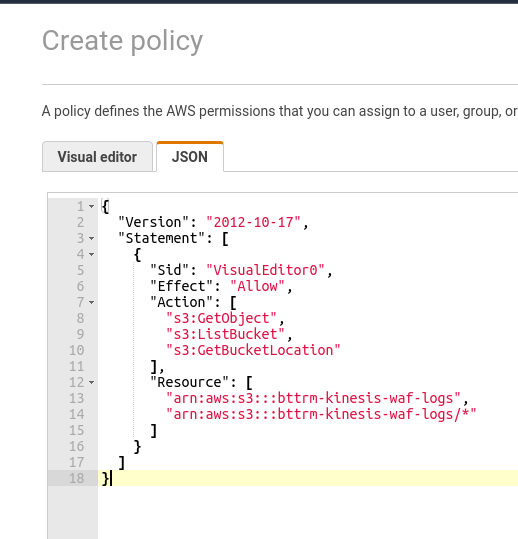Click the "2012-10-17" version string
518x539 pixels.
click(253, 222)
